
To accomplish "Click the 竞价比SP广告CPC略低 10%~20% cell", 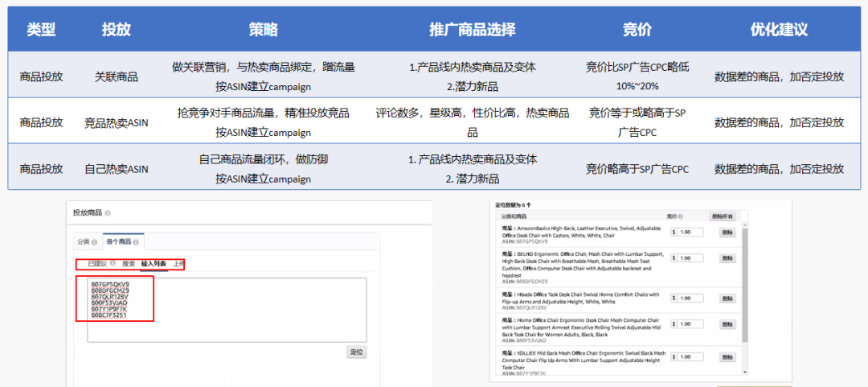I will (x=637, y=76).
